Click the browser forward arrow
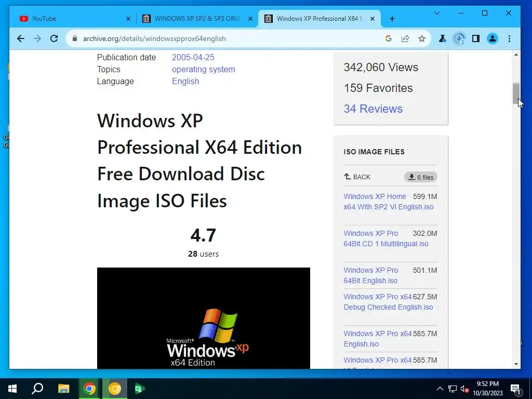Screen dimensions: 532x399 [37, 38]
